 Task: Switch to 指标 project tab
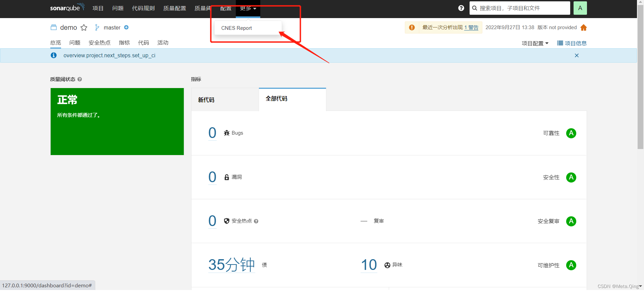124,43
